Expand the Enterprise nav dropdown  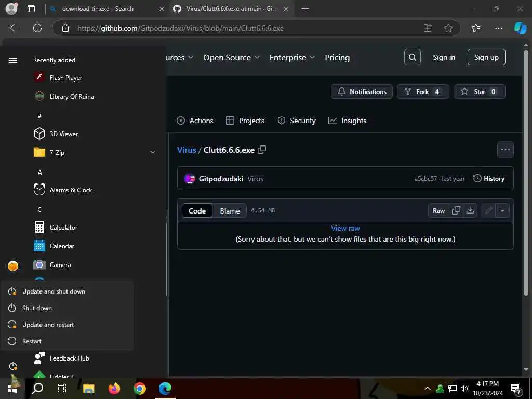tap(292, 58)
